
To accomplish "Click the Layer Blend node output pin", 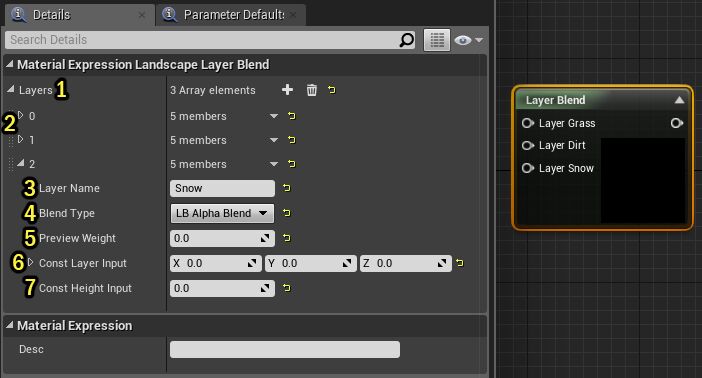I will [x=676, y=123].
